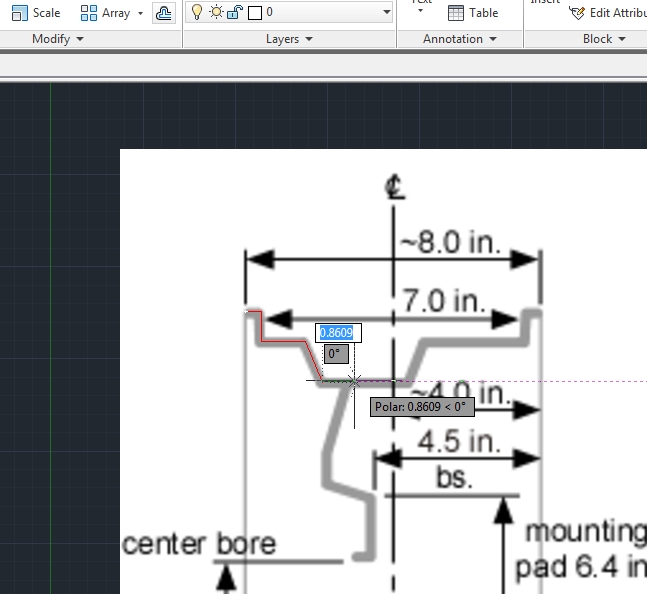Viewport: 647px width, 594px height.
Task: Click the Table grid icon
Action: click(x=456, y=13)
